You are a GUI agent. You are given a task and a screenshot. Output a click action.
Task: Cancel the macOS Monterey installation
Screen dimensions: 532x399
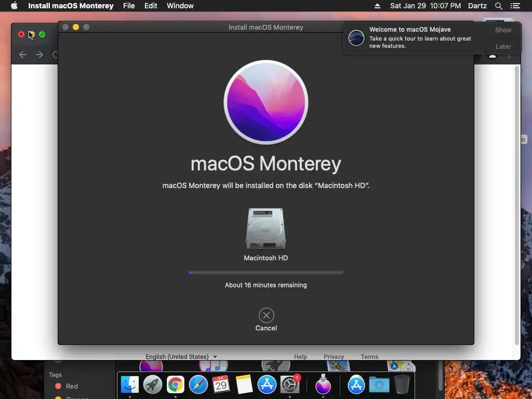click(x=267, y=320)
